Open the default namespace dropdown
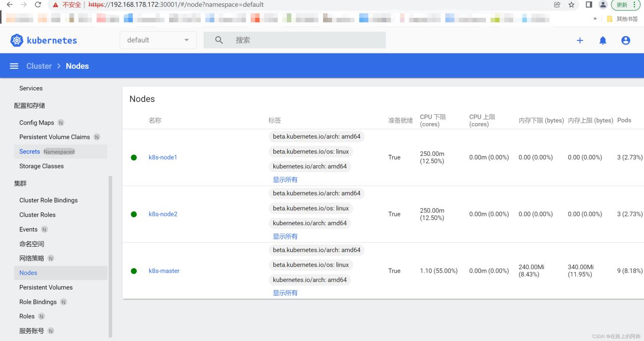644x341 pixels. click(158, 40)
